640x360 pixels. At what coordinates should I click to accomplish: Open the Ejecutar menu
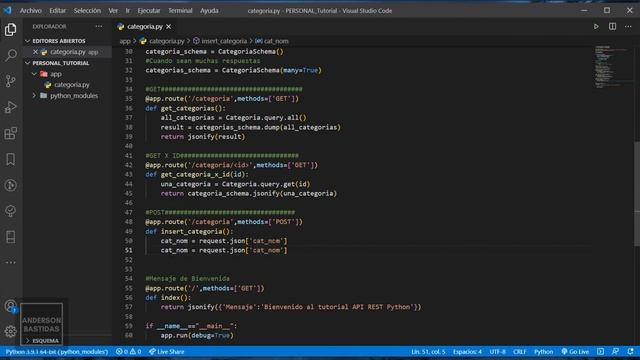[149, 11]
